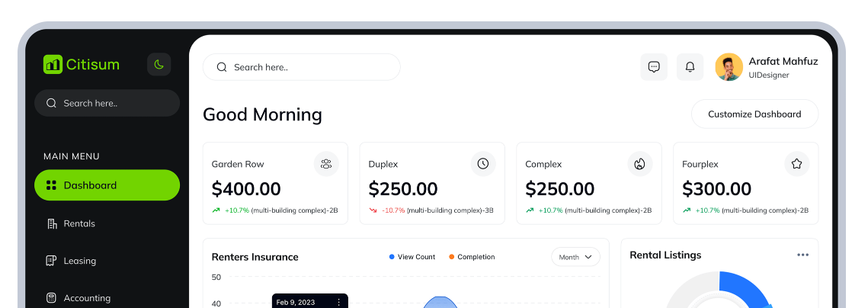The height and width of the screenshot is (308, 868).
Task: Open Rental Listings three-dot menu
Action: [x=802, y=255]
